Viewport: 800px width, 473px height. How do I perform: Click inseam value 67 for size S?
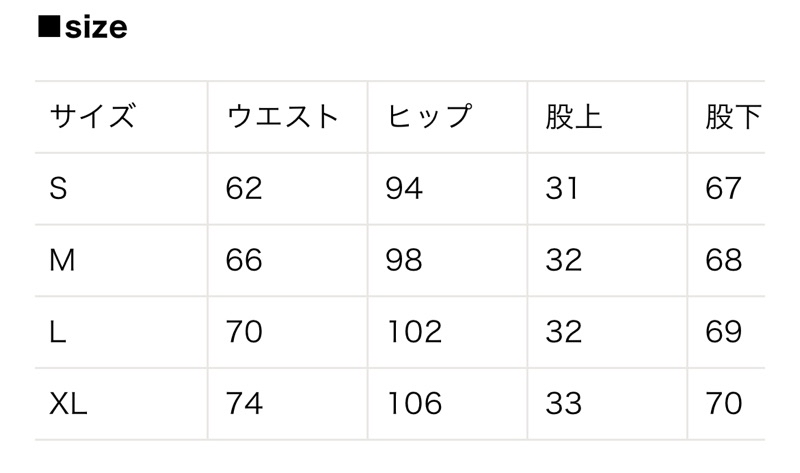[723, 188]
